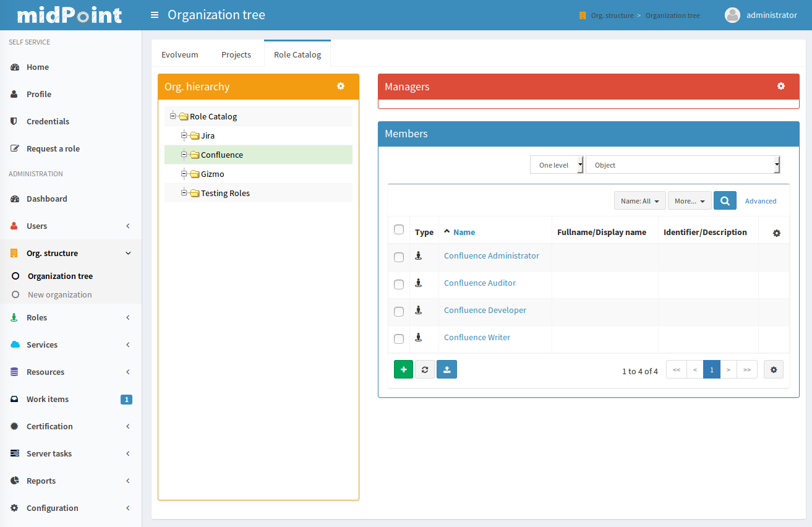The image size is (812, 527).
Task: Check the Confluence Administrator row checkbox
Action: [399, 257]
